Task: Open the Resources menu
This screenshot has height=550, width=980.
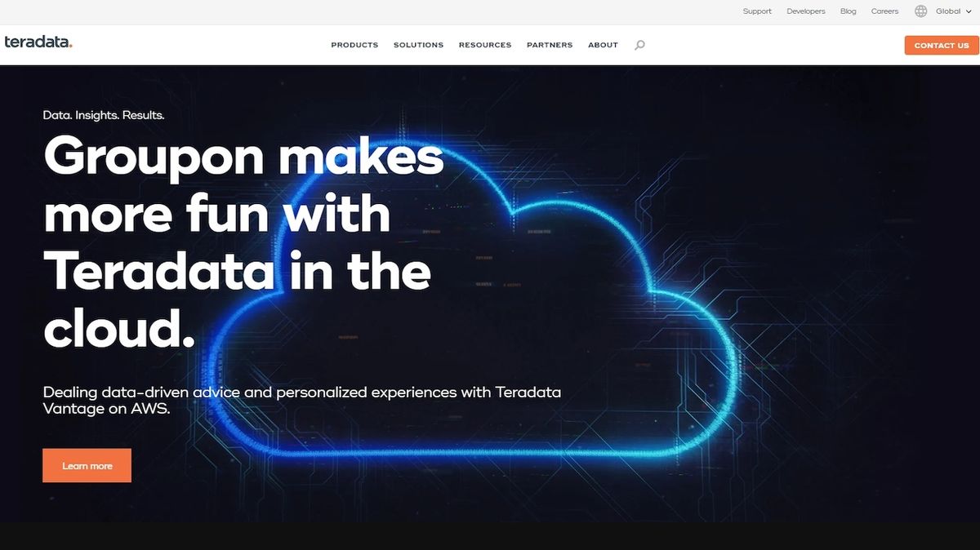Action: 485,45
